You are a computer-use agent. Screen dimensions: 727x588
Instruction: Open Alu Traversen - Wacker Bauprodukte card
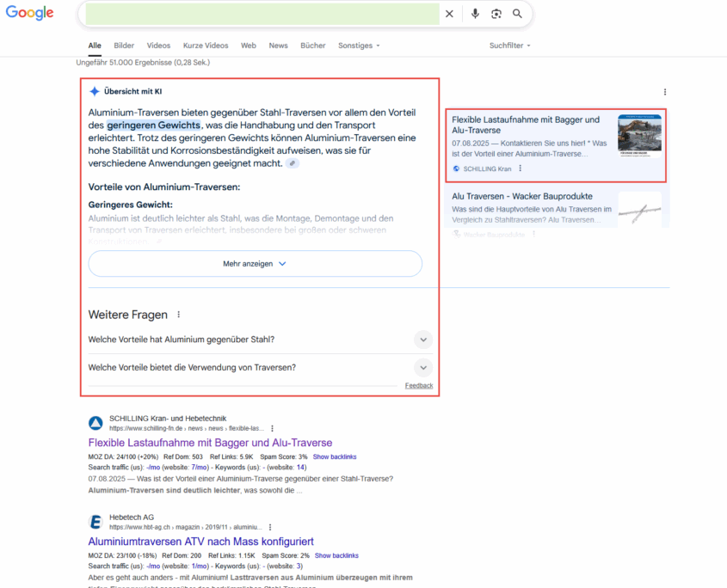click(x=522, y=196)
